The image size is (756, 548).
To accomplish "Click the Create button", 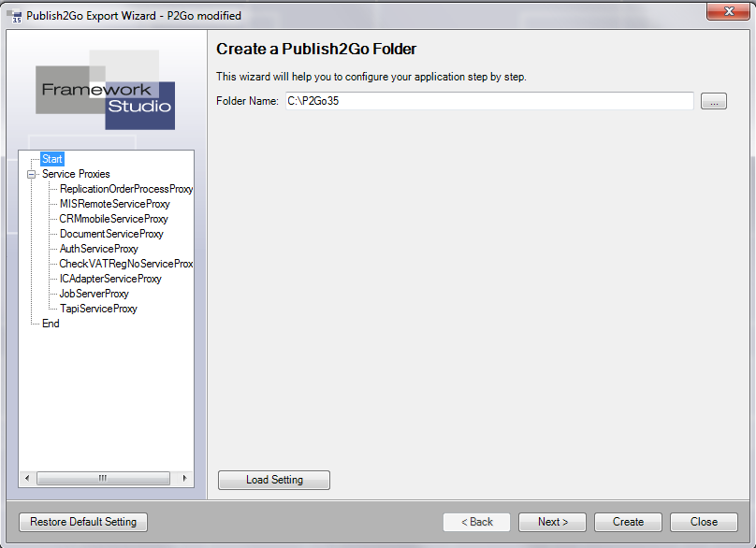I will (x=628, y=522).
